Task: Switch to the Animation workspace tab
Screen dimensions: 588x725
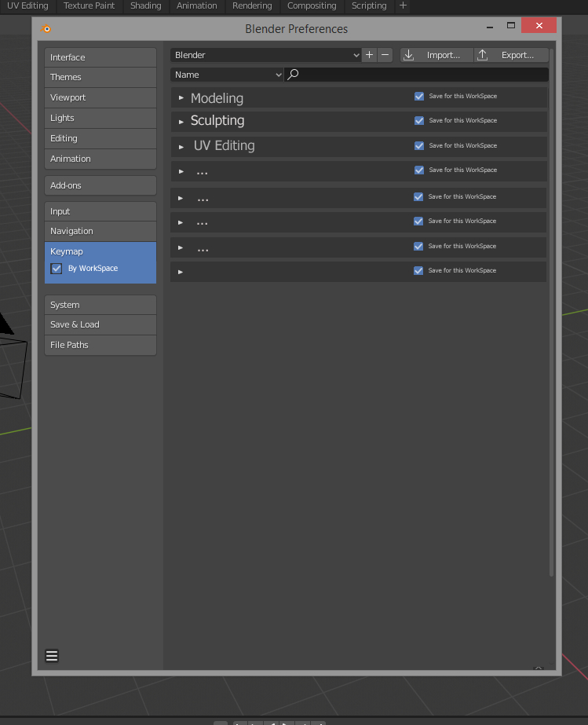Action: pyautogui.click(x=196, y=5)
